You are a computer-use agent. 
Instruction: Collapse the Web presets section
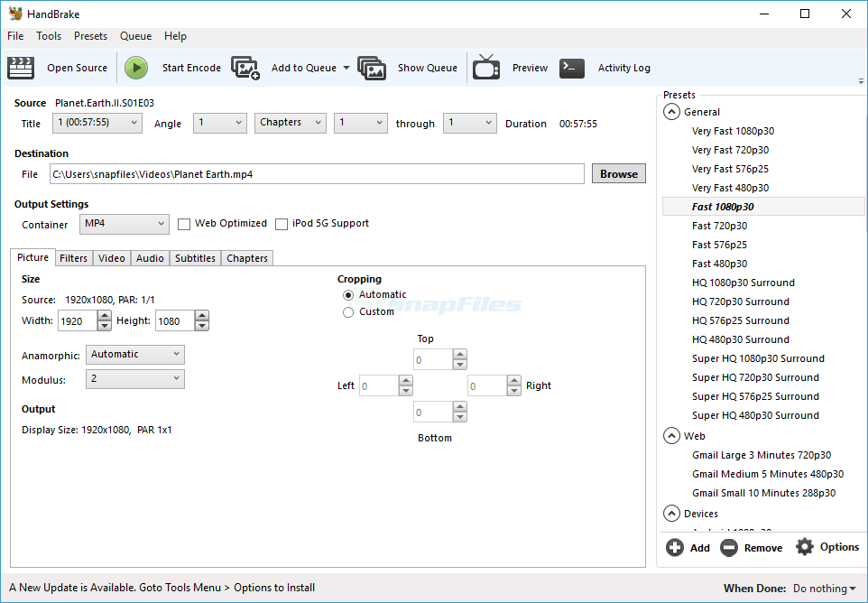(x=671, y=435)
